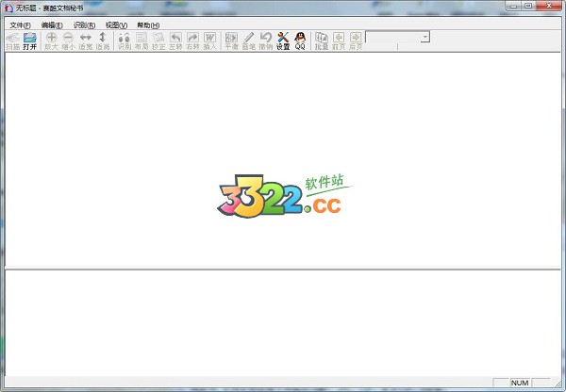Rotate right with the 右转 icon
566x392 pixels.
pyautogui.click(x=192, y=41)
